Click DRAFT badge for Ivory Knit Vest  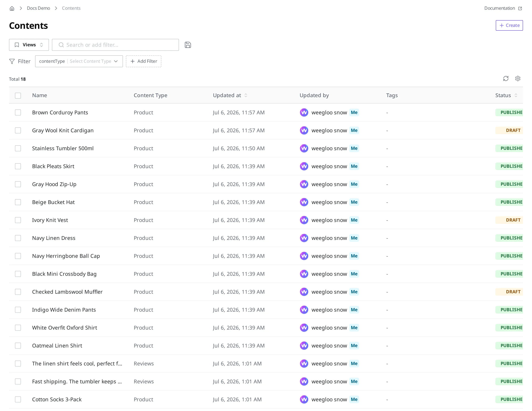click(x=509, y=220)
